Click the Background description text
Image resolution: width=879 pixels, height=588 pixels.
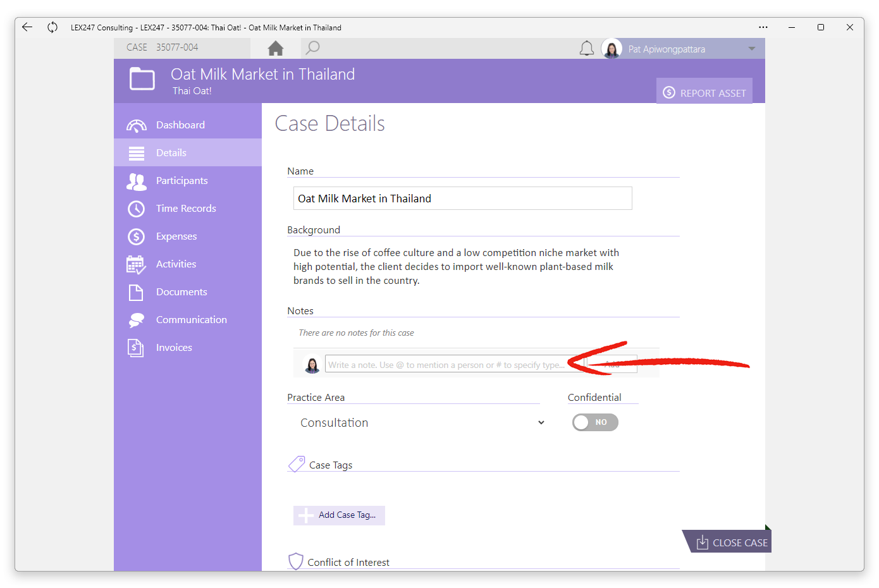[x=456, y=266]
